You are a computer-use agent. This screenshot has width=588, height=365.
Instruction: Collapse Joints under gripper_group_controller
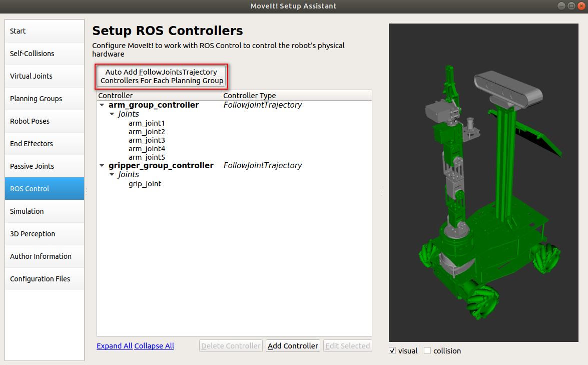(x=112, y=174)
